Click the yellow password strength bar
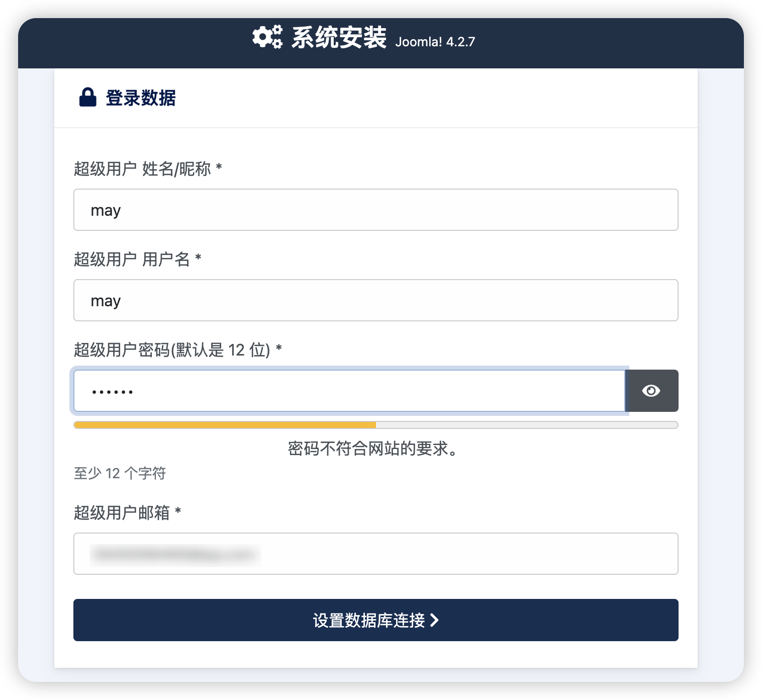Viewport: 762px width, 700px height. click(x=225, y=425)
